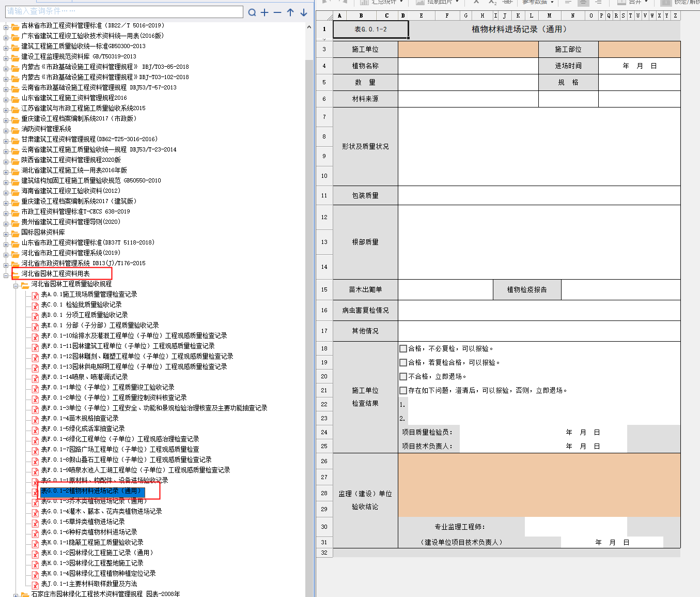
Task: Click folder icon of 国标园林资料库
Action: click(x=15, y=233)
